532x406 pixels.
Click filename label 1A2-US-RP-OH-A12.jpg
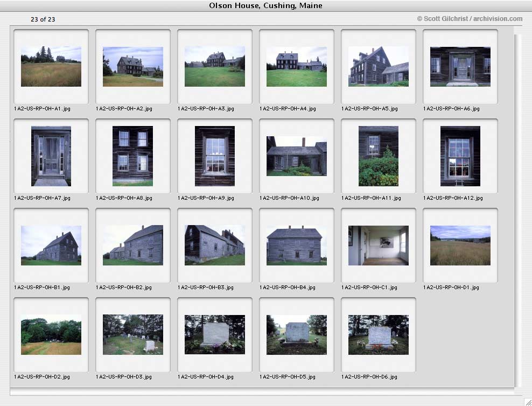453,198
